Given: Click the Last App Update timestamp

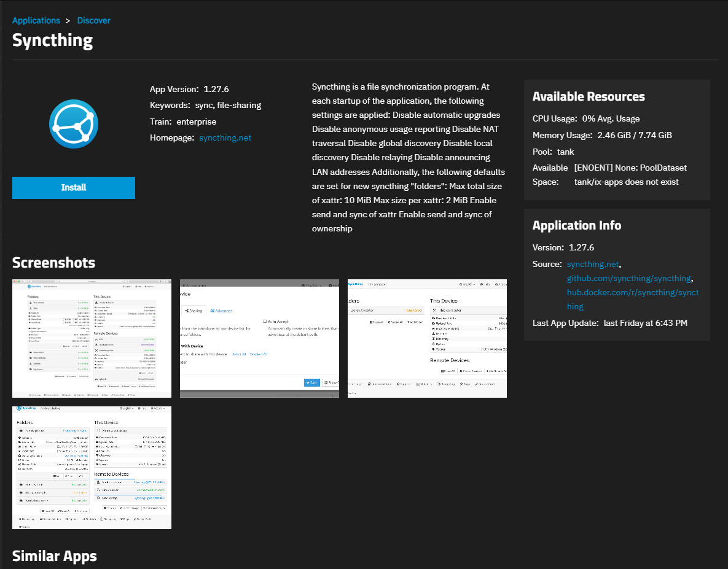Looking at the screenshot, I should [645, 323].
